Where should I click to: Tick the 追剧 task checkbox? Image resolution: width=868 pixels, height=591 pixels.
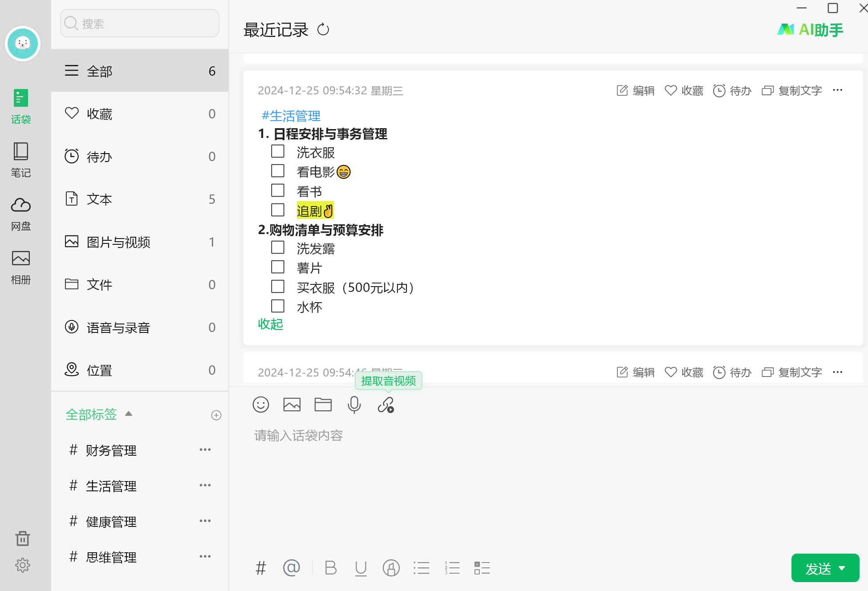[278, 210]
